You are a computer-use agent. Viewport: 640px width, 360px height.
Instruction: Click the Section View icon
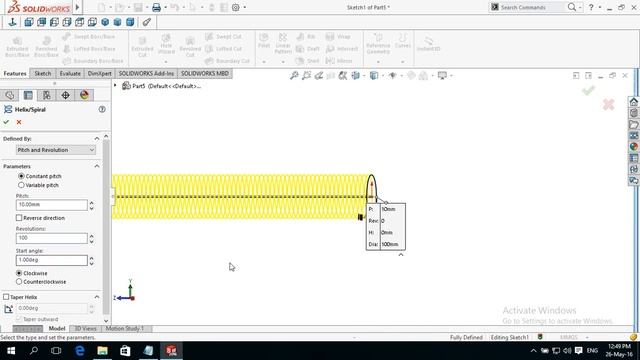[331, 76]
